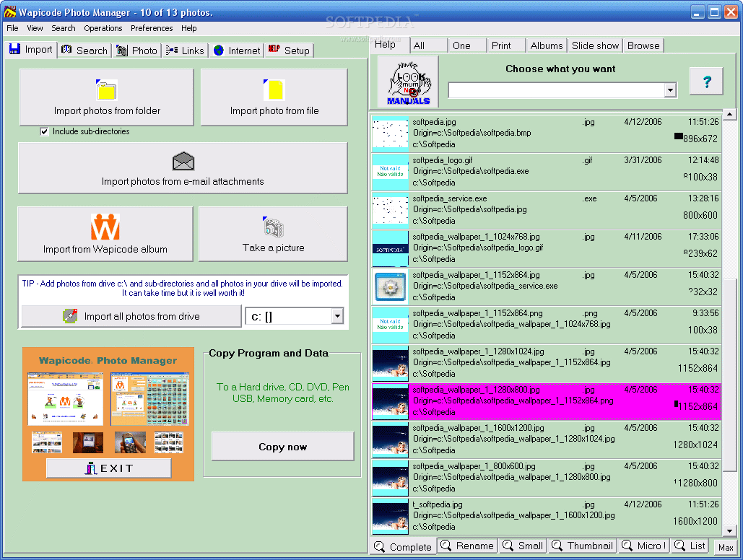Screen dimensions: 743x560
Task: Switch to the Slide show tab
Action: tap(595, 45)
